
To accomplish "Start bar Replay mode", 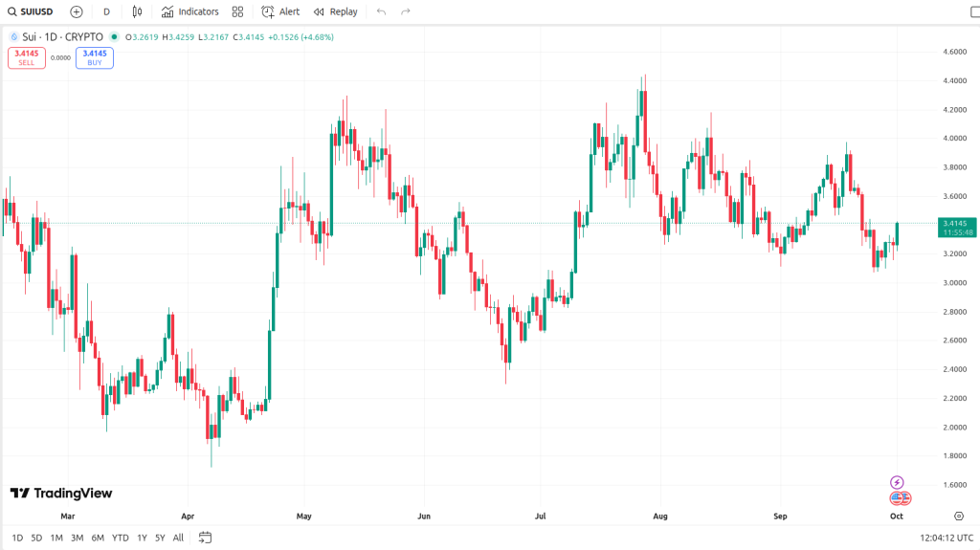I will point(336,11).
